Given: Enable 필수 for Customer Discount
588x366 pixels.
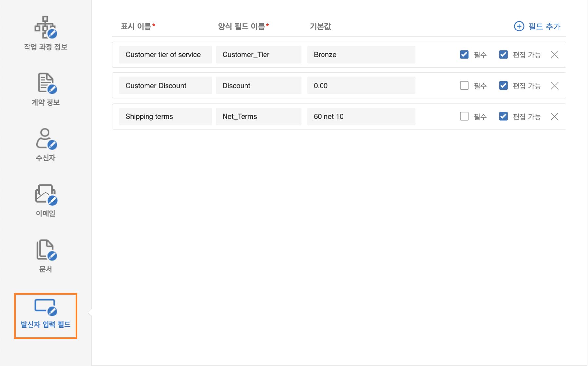Looking at the screenshot, I should coord(464,85).
